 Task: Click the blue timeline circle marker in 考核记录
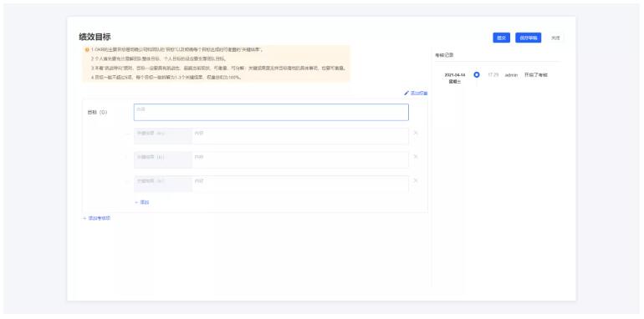[x=477, y=75]
